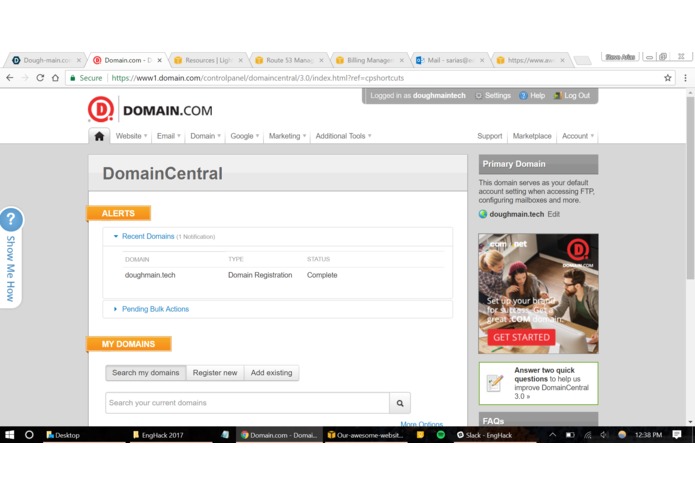Open the Marketing dropdown menu
The height and width of the screenshot is (494, 695).
click(287, 136)
